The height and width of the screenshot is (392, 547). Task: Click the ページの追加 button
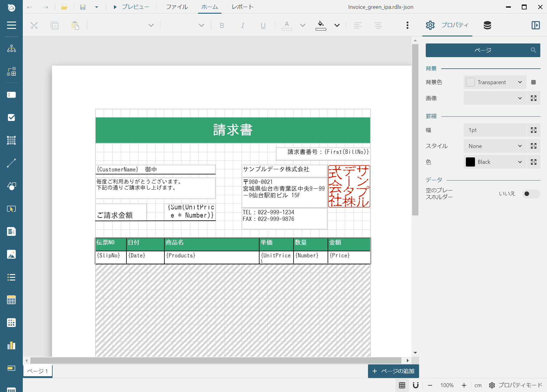[x=394, y=371]
